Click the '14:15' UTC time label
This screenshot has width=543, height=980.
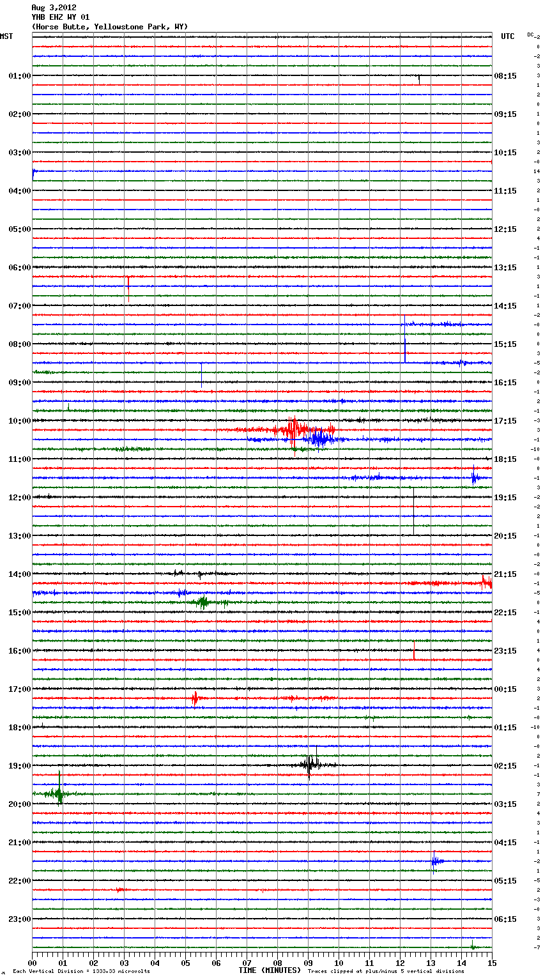click(x=505, y=306)
